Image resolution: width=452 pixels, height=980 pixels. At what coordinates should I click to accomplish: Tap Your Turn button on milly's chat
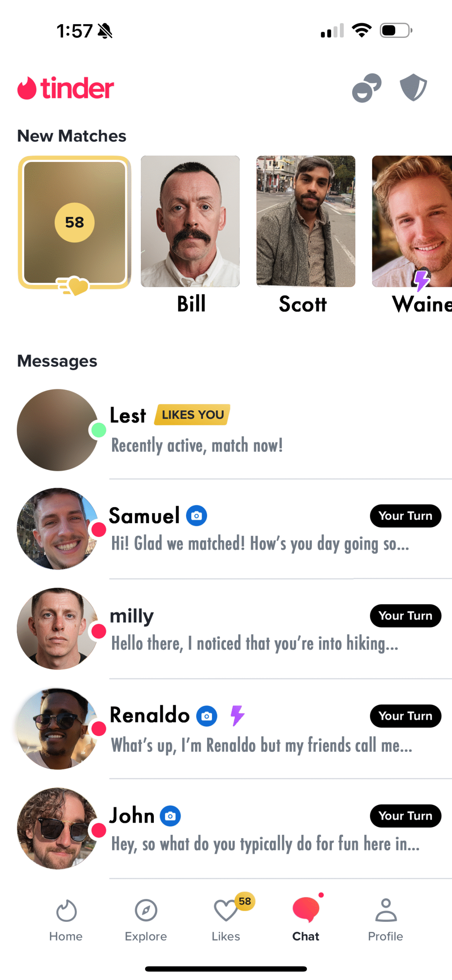(x=405, y=616)
